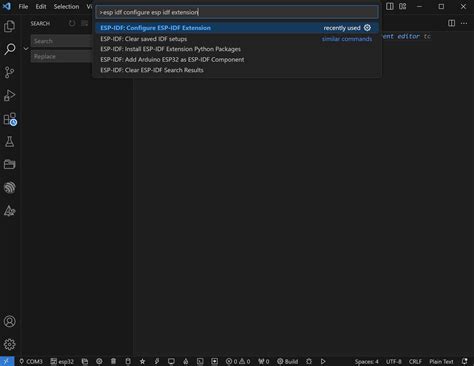
Task: Click the ESP-IDF full clean trash icon
Action: (x=113, y=361)
